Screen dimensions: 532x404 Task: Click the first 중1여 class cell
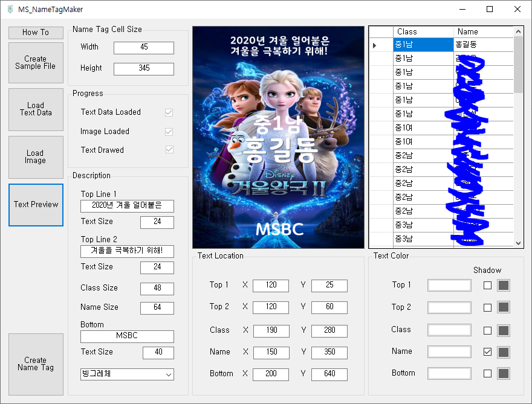click(423, 128)
